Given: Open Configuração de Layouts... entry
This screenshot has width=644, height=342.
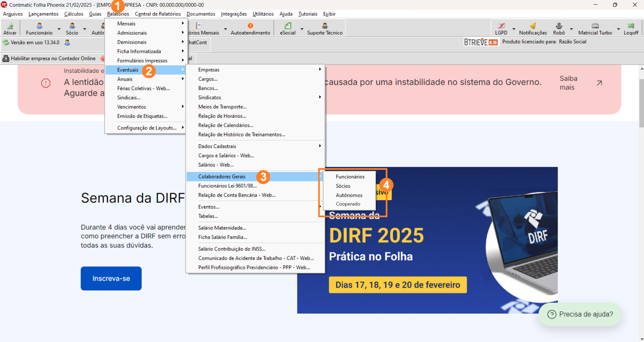Looking at the screenshot, I should click(145, 128).
